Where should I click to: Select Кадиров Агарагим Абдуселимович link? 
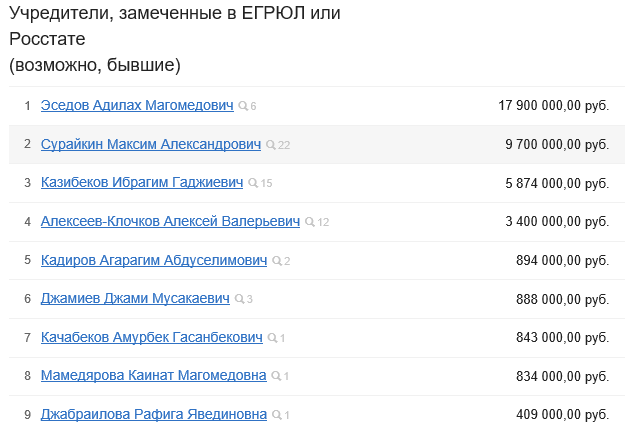[154, 260]
